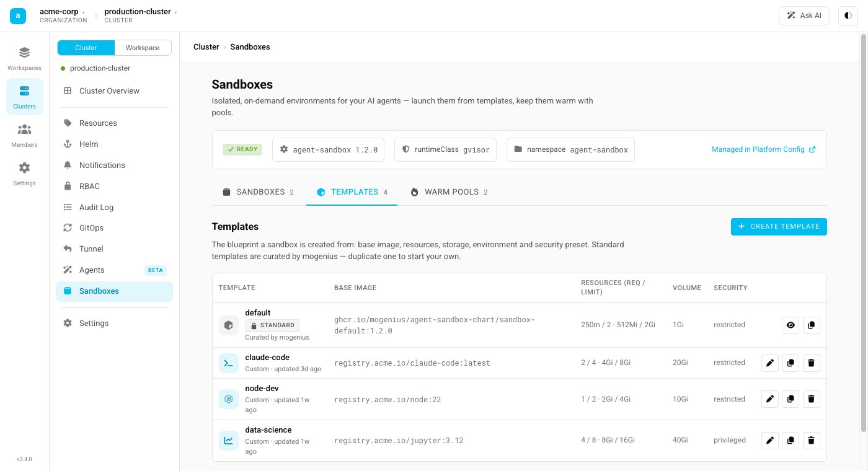The width and height of the screenshot is (868, 471).
Task: Open Cluster Overview in the sidebar
Action: 114,91
